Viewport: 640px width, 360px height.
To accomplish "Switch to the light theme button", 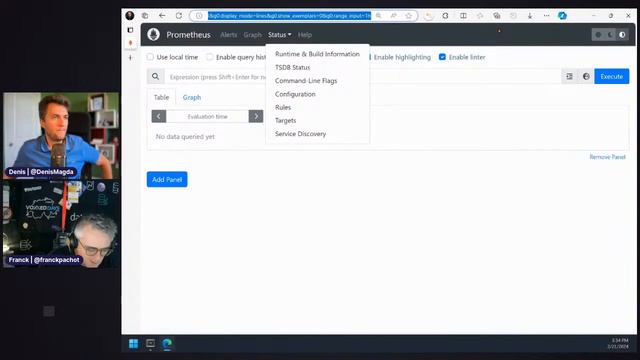I will pyautogui.click(x=598, y=35).
